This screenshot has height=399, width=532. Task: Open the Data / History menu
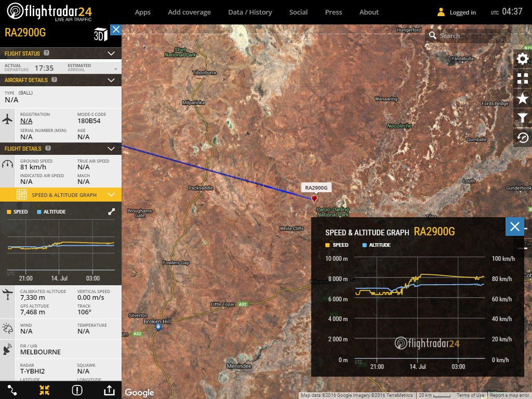250,12
